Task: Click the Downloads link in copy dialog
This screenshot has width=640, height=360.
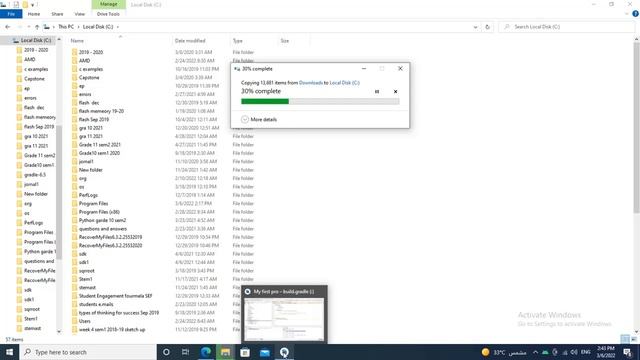Action: [x=311, y=83]
